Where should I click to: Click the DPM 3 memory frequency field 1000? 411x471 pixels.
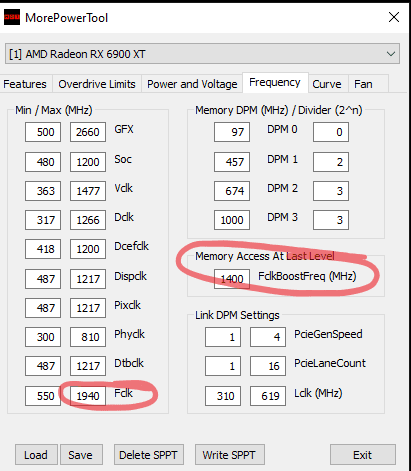click(232, 220)
